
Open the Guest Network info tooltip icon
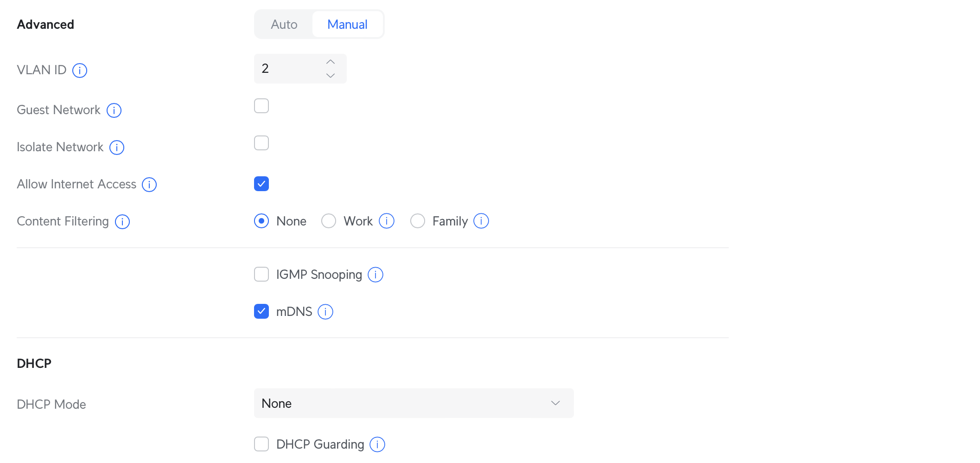(114, 110)
